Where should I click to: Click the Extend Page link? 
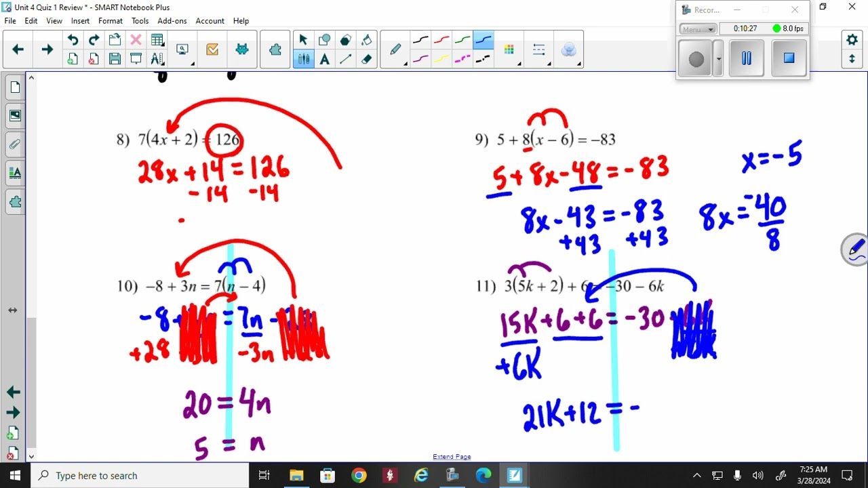pyautogui.click(x=452, y=457)
